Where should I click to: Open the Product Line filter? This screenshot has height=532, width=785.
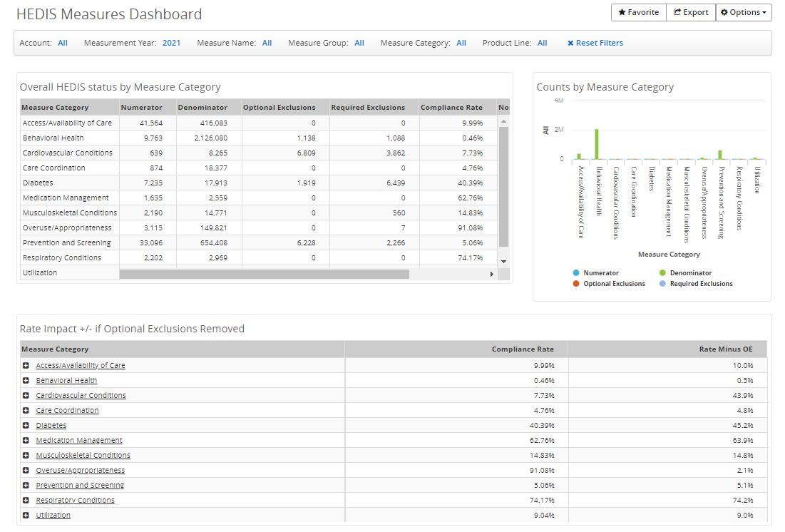(542, 43)
